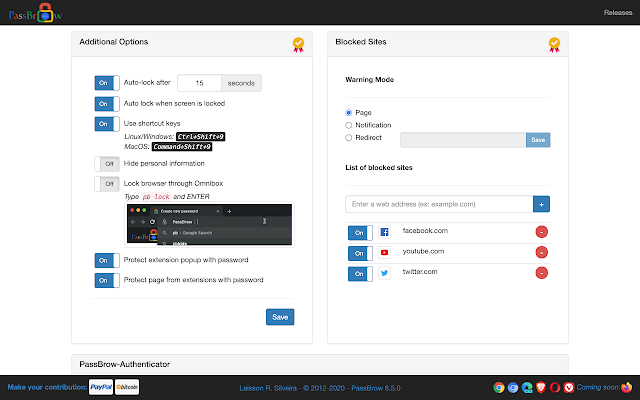Click the premium ribbon badge on Blocked Sites

[554, 44]
